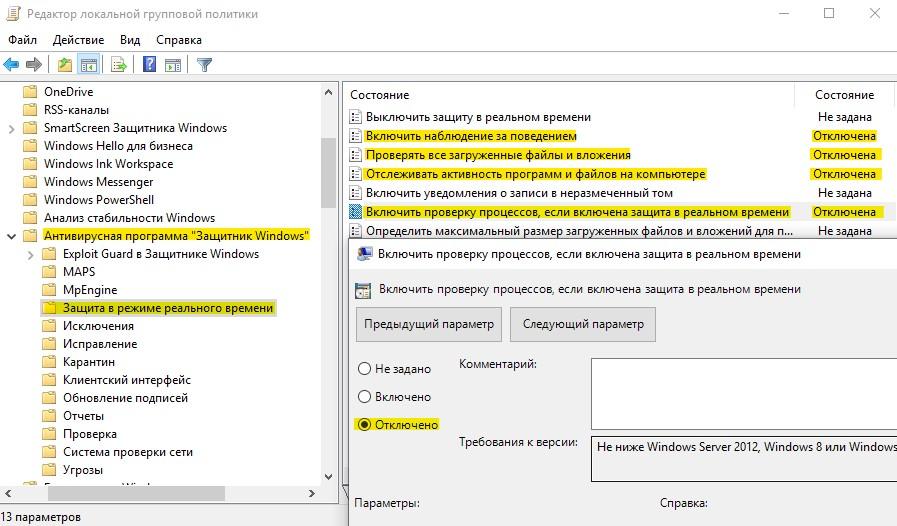The image size is (897, 526).
Task: Click 'Отключена' state of 'Включить наблюдение за поведением'
Action: coord(844,136)
